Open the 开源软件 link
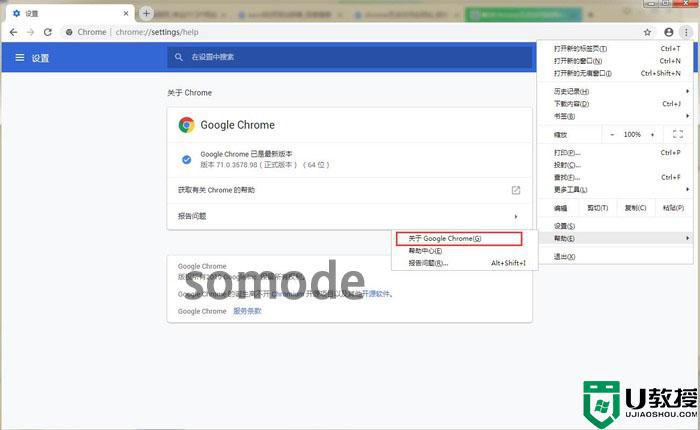The image size is (700, 430). tap(376, 294)
